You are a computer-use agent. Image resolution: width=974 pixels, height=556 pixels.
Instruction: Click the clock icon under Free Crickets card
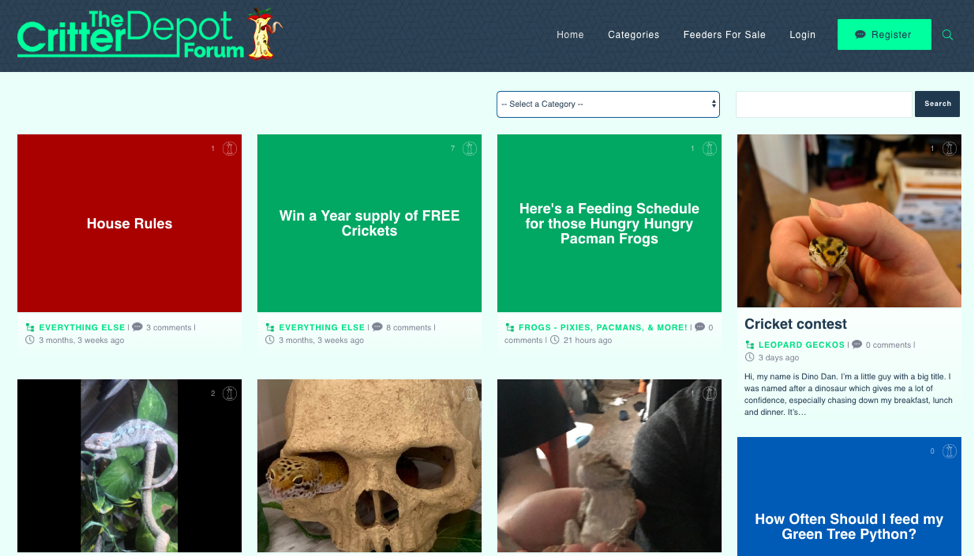270,340
